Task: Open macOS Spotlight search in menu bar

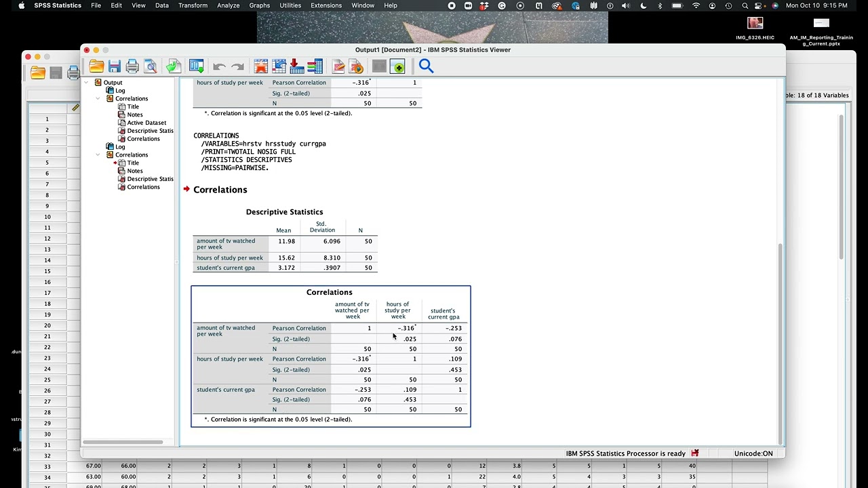Action: click(x=745, y=5)
